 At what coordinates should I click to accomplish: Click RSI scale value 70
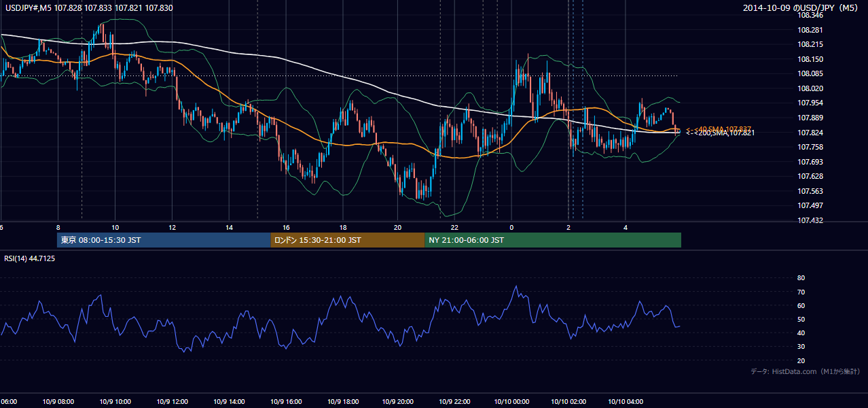click(801, 292)
